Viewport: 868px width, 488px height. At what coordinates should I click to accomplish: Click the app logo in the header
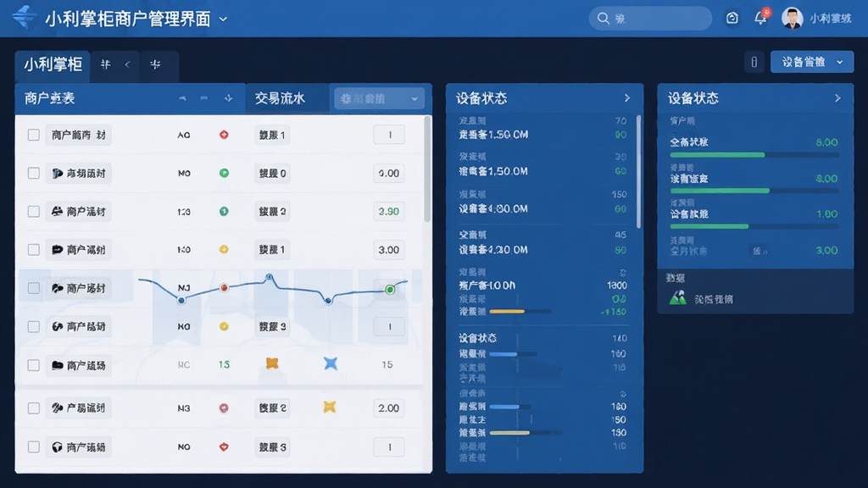pos(24,17)
